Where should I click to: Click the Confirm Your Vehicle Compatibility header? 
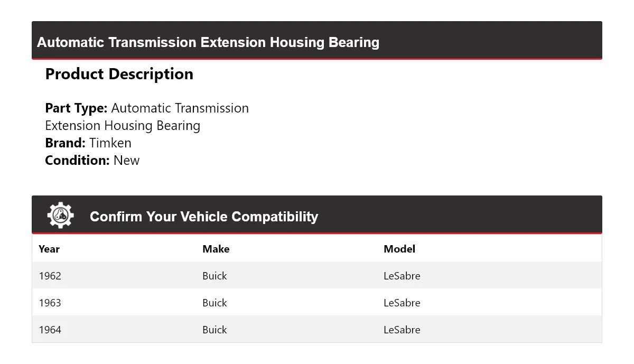[x=204, y=217]
